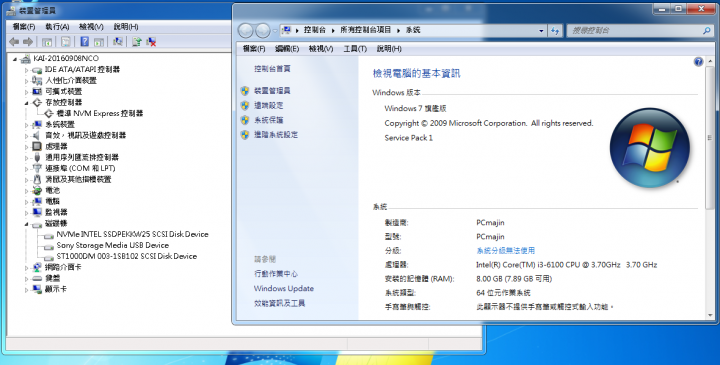This screenshot has height=365, width=720.
Task: Click the disk icon of Sony Storage Media USB Device
Action: coord(48,246)
